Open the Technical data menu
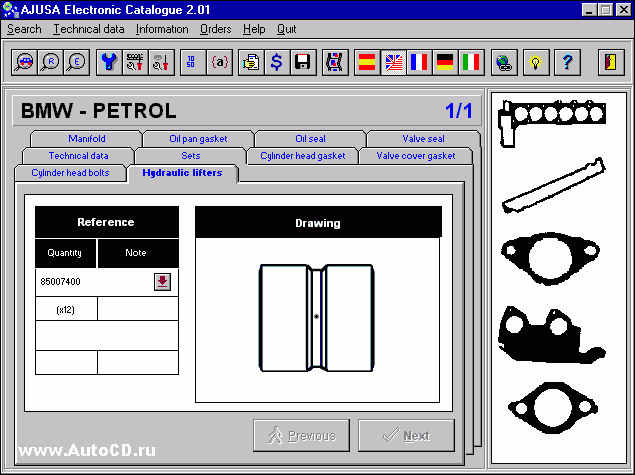Viewport: 635px width, 475px height. pos(89,29)
